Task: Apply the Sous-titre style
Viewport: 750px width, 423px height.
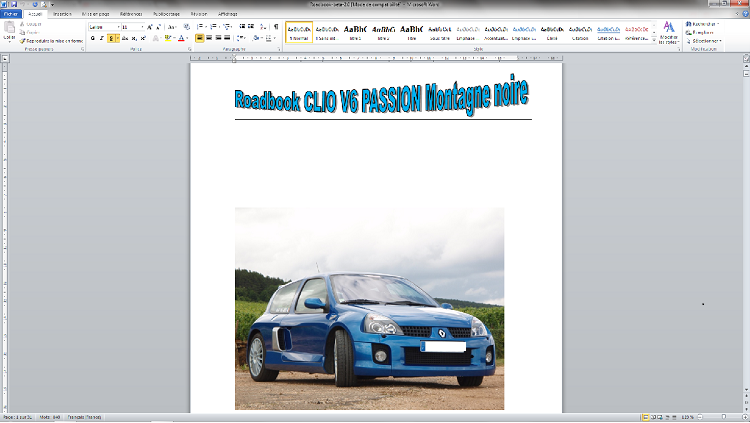Action: pyautogui.click(x=440, y=32)
